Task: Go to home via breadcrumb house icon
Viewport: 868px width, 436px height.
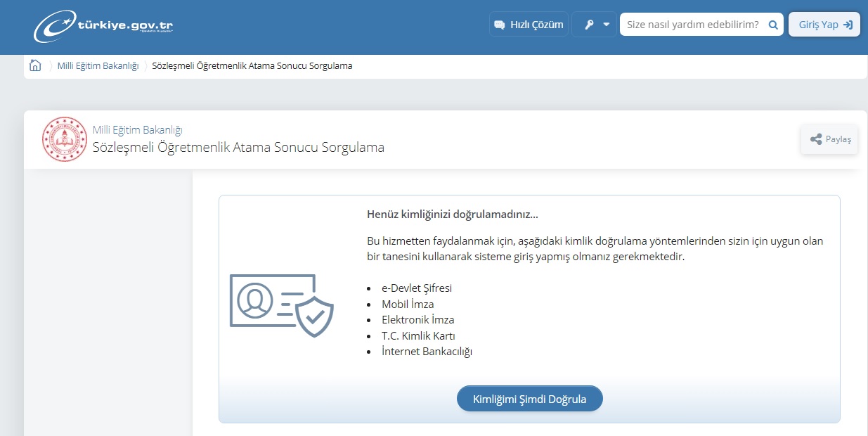Action: pyautogui.click(x=35, y=65)
